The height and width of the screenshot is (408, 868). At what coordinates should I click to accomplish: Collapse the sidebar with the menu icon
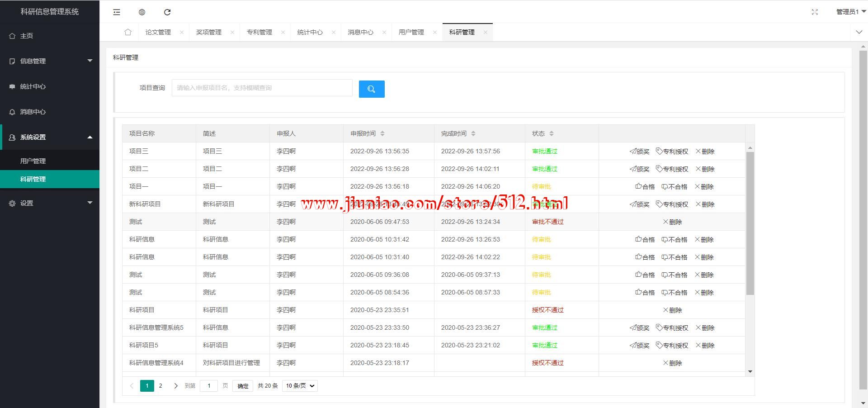pos(117,12)
